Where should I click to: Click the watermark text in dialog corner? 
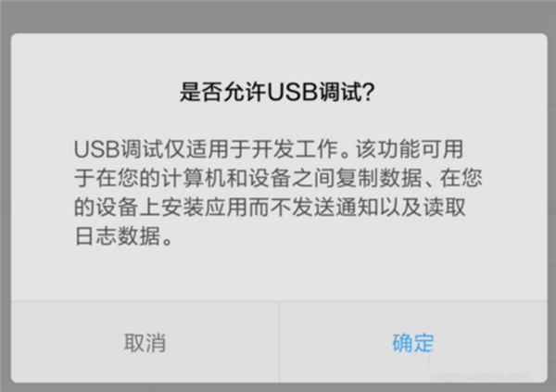[x=479, y=376]
